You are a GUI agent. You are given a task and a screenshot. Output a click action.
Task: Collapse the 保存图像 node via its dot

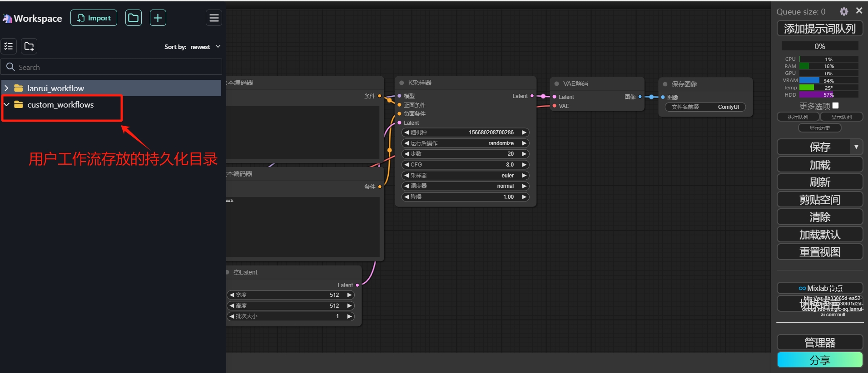[x=665, y=84]
